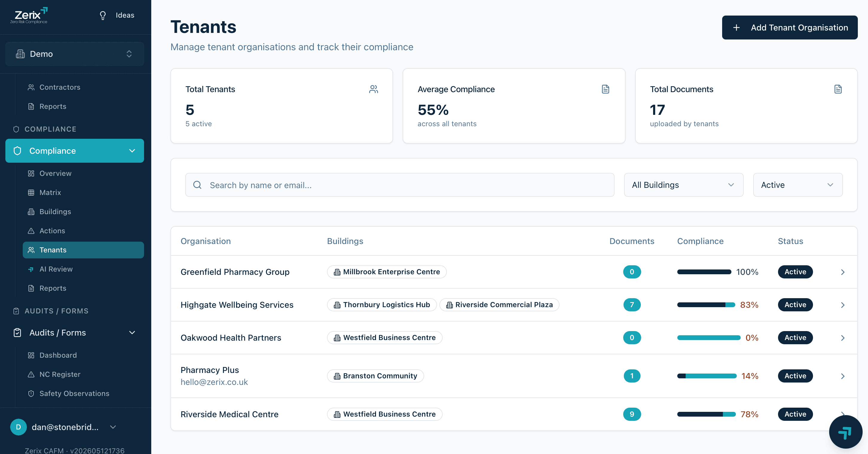The width and height of the screenshot is (868, 454).
Task: Click the Organisation column header
Action: pyautogui.click(x=206, y=241)
